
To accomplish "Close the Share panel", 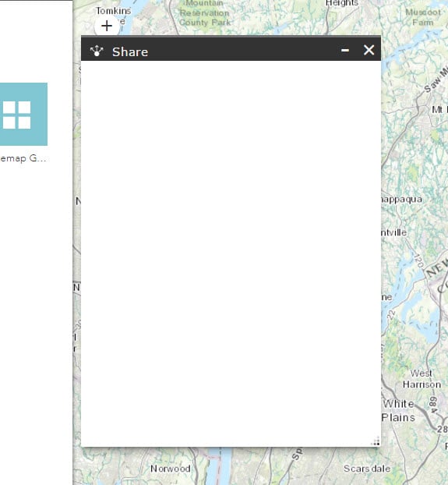I will point(369,50).
